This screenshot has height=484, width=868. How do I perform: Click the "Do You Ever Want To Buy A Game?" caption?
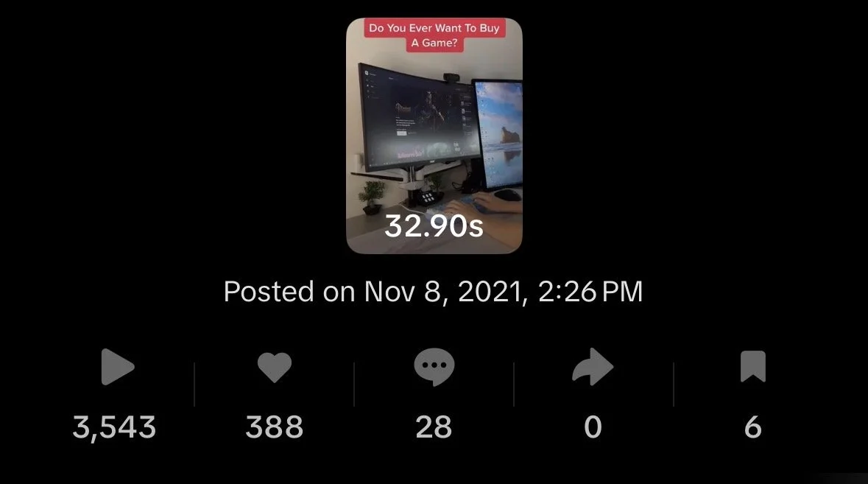434,35
